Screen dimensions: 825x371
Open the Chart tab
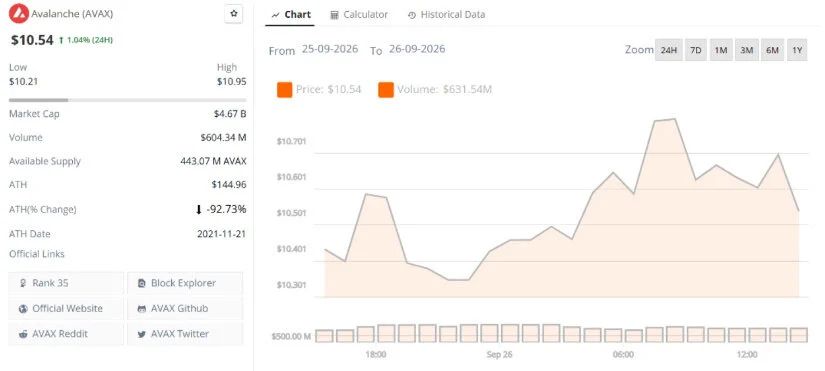coord(291,15)
